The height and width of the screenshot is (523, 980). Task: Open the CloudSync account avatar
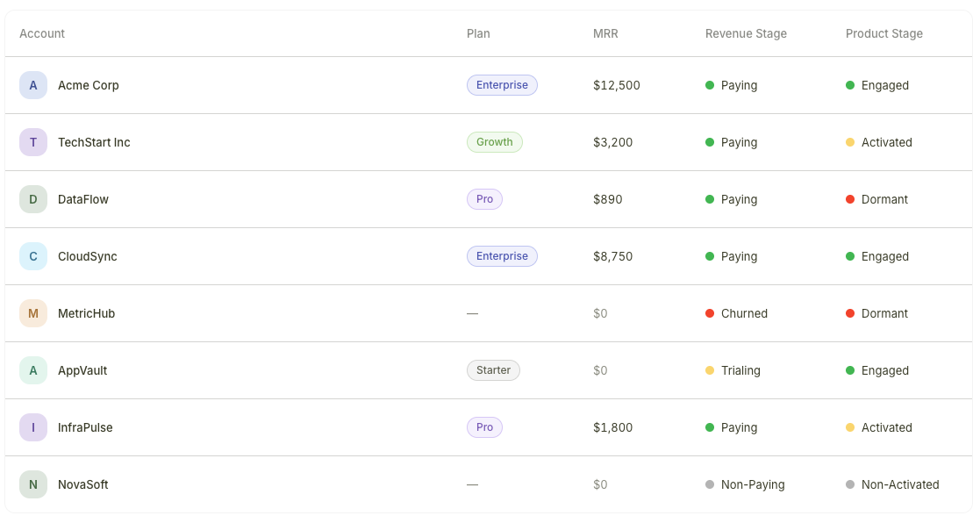33,255
